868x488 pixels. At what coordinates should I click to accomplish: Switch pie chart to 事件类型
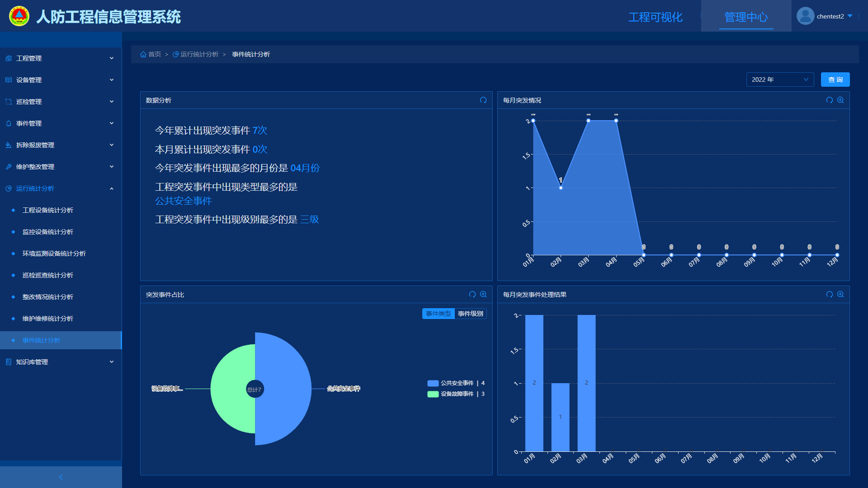click(x=438, y=314)
